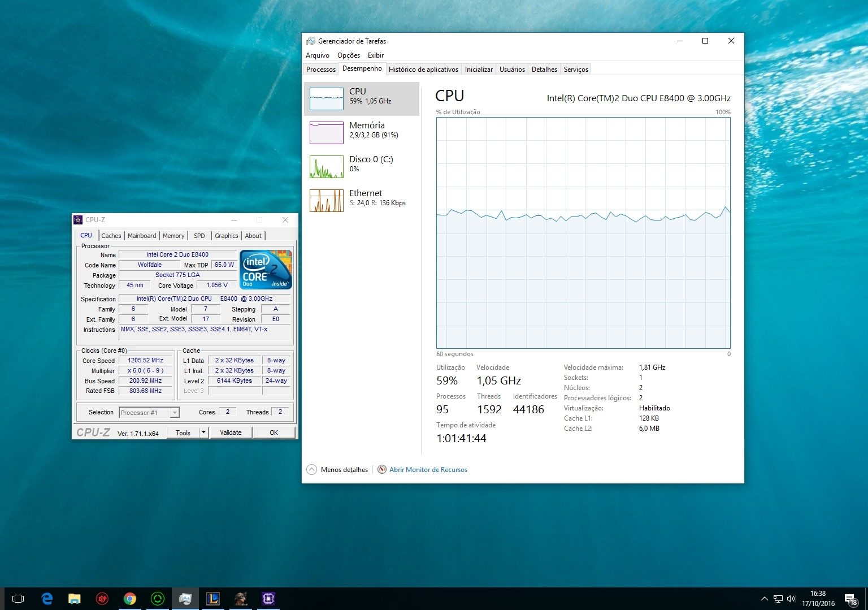Image resolution: width=868 pixels, height=610 pixels.
Task: Click OK in CPU-Z
Action: pyautogui.click(x=274, y=432)
